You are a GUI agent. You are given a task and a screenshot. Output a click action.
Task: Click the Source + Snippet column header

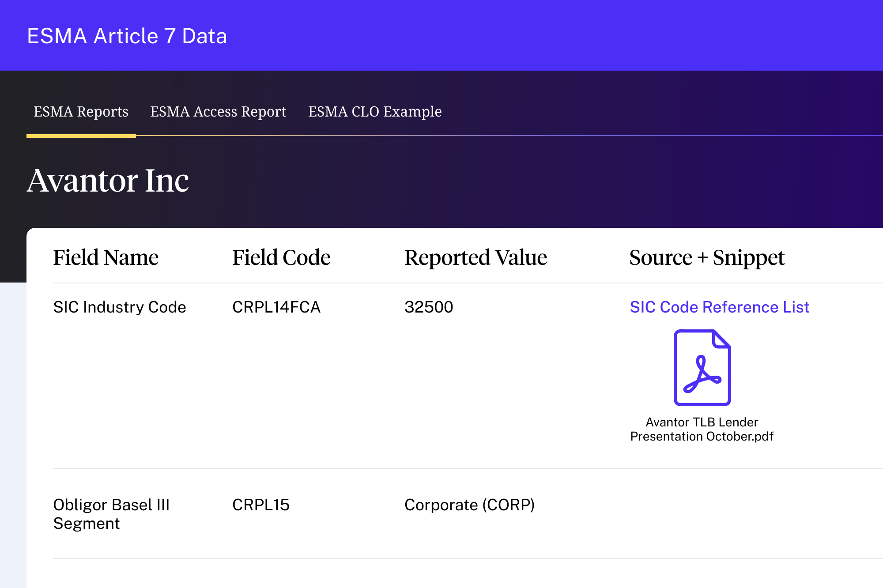pos(706,257)
